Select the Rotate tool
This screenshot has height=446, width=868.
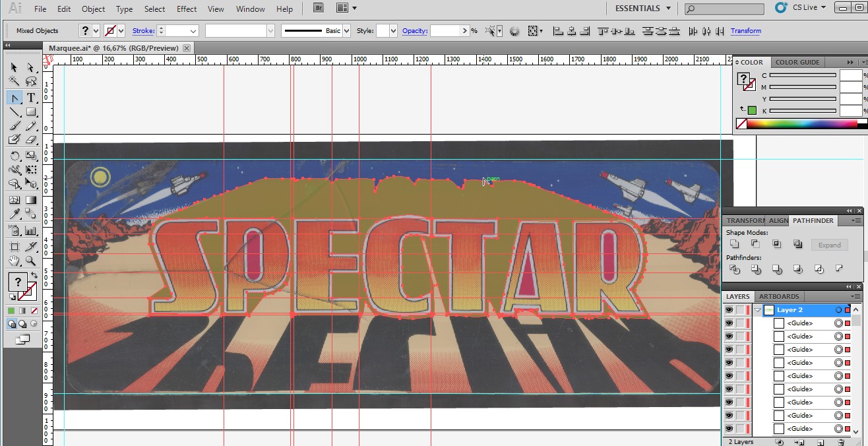tap(14, 156)
